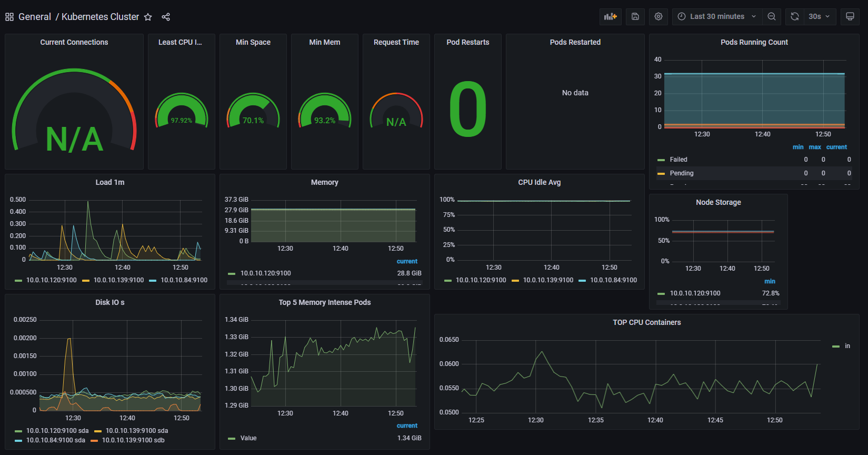Image resolution: width=868 pixels, height=455 pixels.
Task: Sort Memory legend by current column
Action: (407, 261)
